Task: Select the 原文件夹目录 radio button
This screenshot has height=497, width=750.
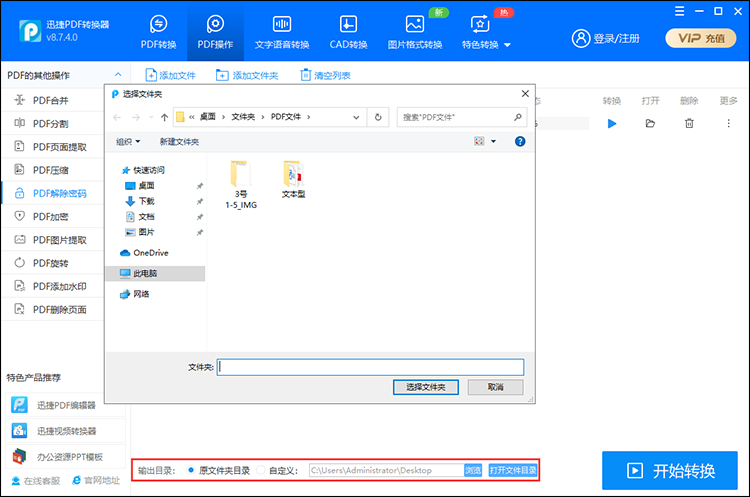Action: coord(191,470)
